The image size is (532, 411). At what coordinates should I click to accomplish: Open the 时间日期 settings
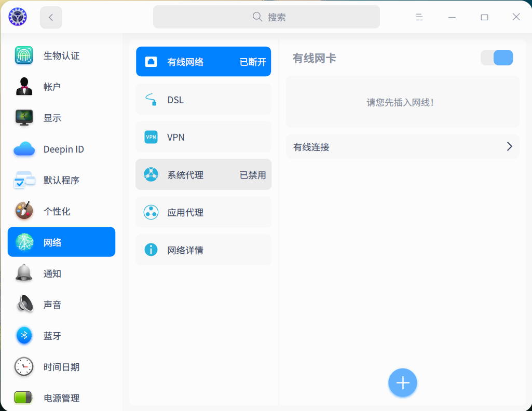coord(60,367)
